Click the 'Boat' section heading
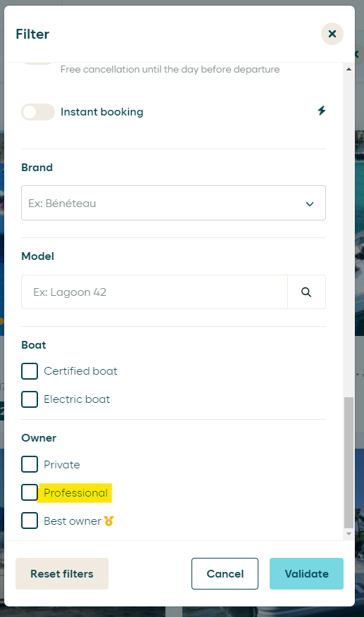This screenshot has width=364, height=617. coord(34,345)
